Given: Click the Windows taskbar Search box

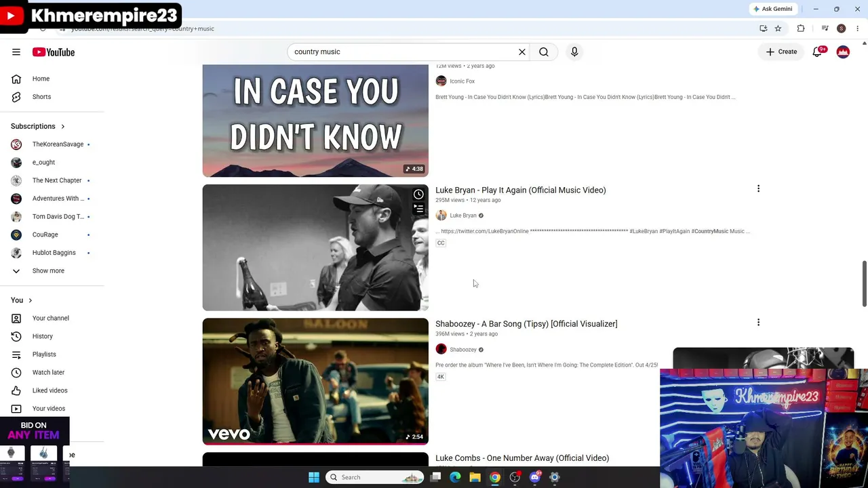Looking at the screenshot, I should pos(375,477).
